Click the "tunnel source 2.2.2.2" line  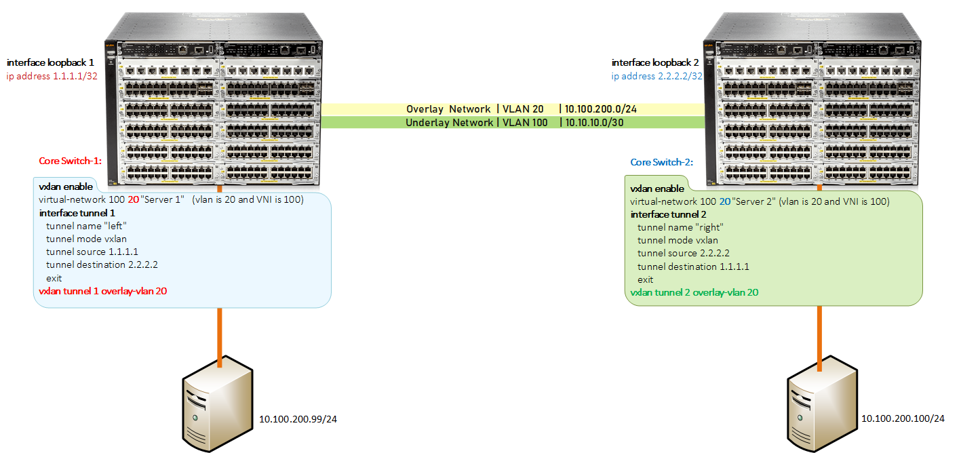click(684, 253)
